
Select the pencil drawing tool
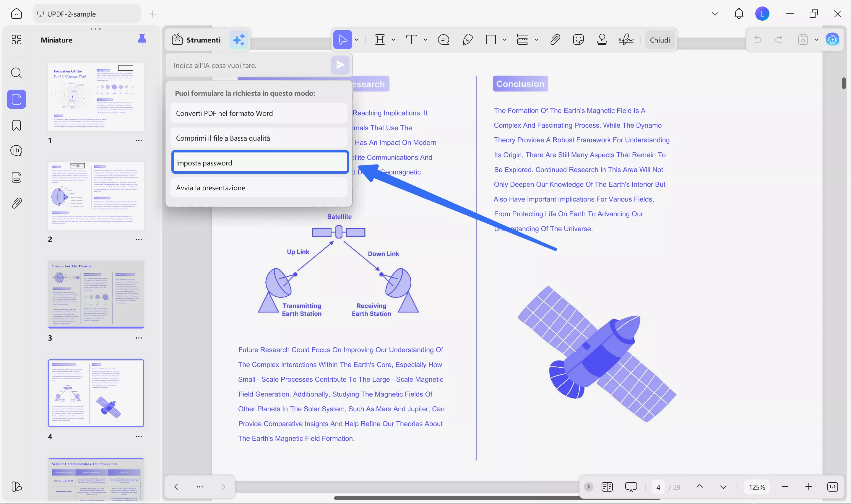click(467, 40)
